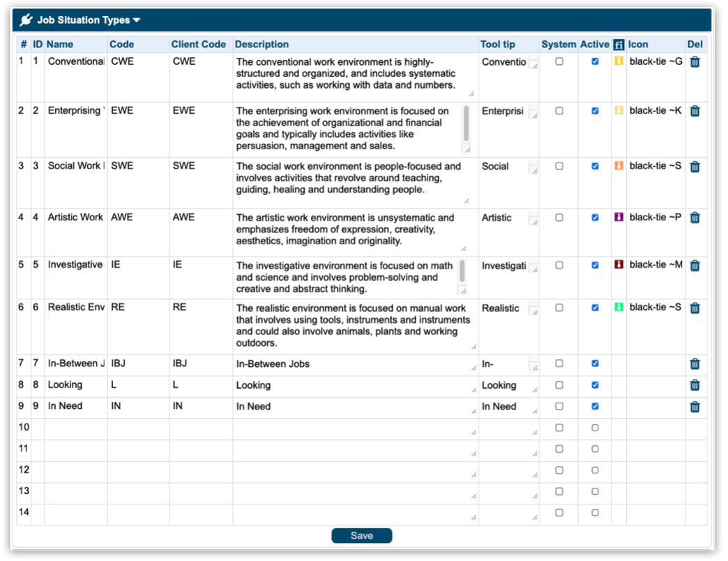Click the Client Code column header
The image size is (728, 561).
(199, 45)
